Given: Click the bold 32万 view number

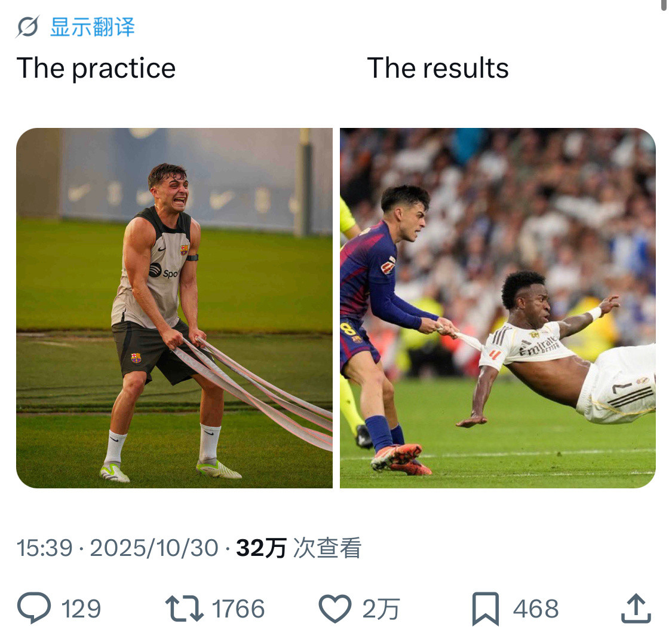Looking at the screenshot, I should click(261, 548).
